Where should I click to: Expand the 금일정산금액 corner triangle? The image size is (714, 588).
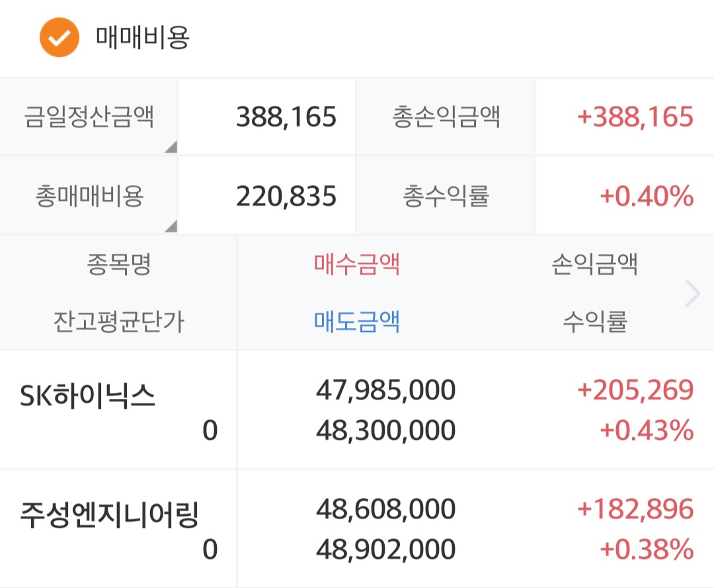click(171, 147)
